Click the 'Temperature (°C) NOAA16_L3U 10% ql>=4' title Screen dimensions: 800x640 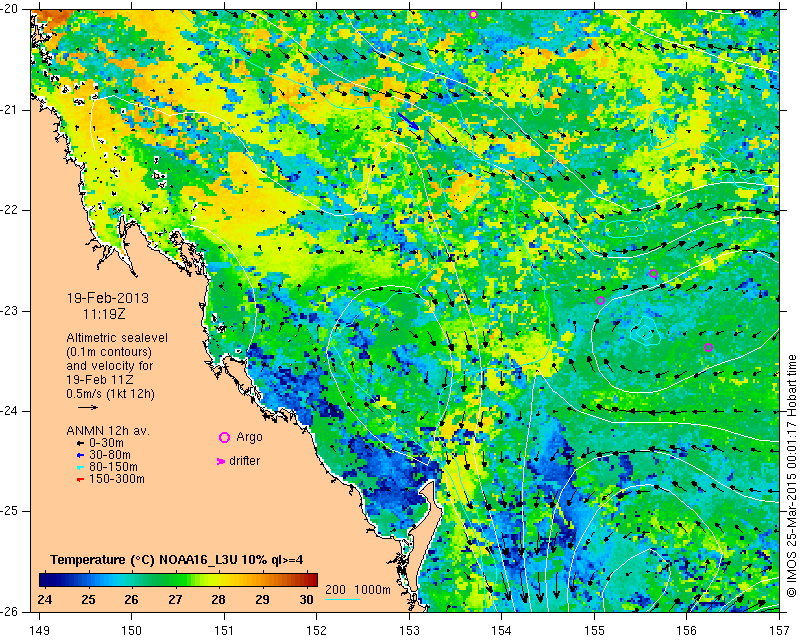tap(177, 560)
